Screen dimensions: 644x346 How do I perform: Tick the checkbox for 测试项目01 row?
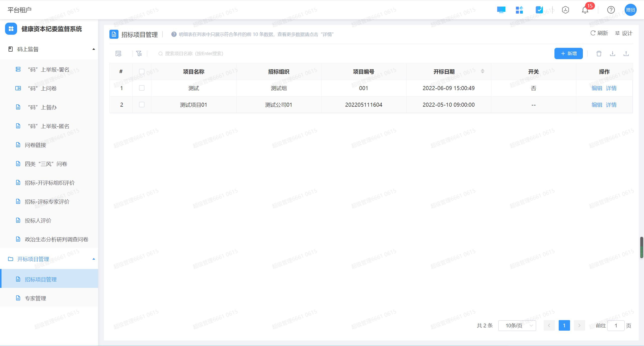click(x=142, y=105)
